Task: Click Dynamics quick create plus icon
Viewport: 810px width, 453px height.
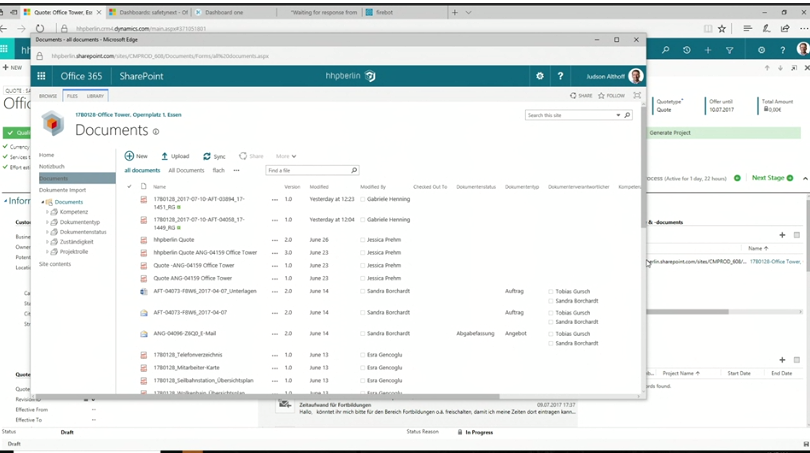Action: (x=708, y=50)
